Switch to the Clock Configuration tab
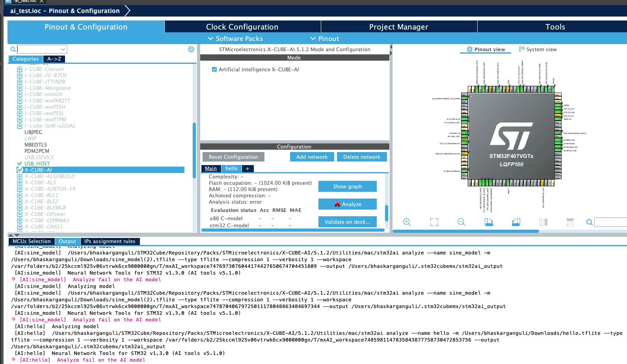The height and width of the screenshot is (364, 627). point(242,27)
